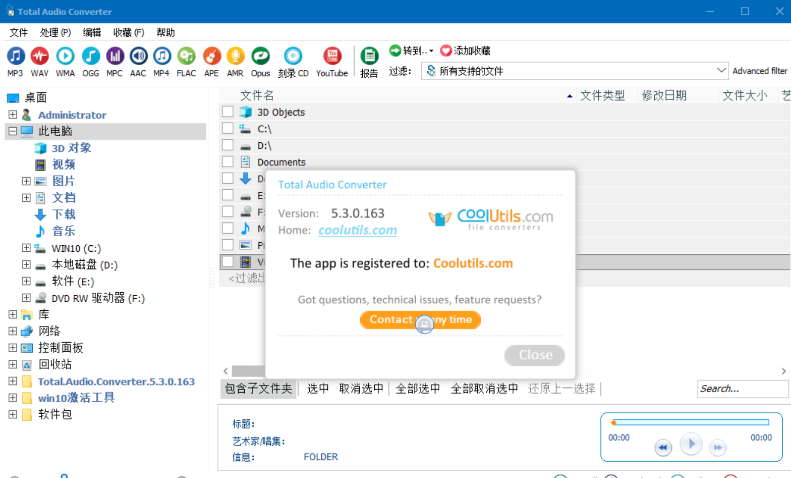Viewport: 791px width, 478px height.
Task: Open the 下载 folder in tree
Action: 64,214
